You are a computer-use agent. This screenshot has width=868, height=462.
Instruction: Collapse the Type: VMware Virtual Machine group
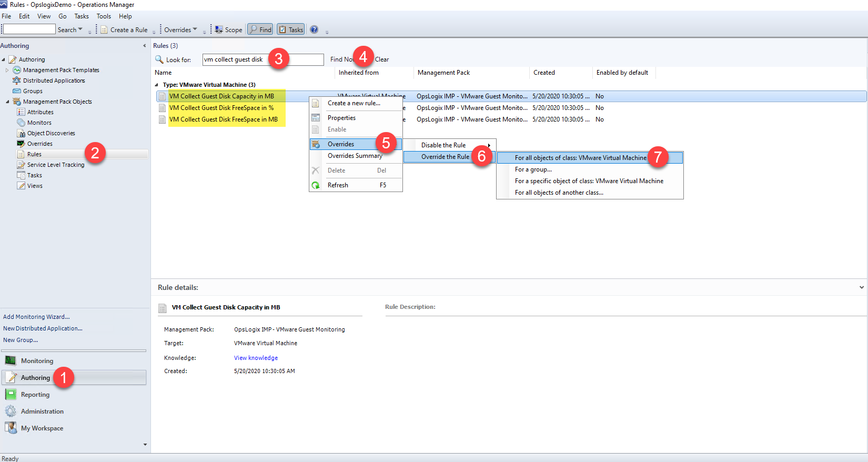point(156,85)
